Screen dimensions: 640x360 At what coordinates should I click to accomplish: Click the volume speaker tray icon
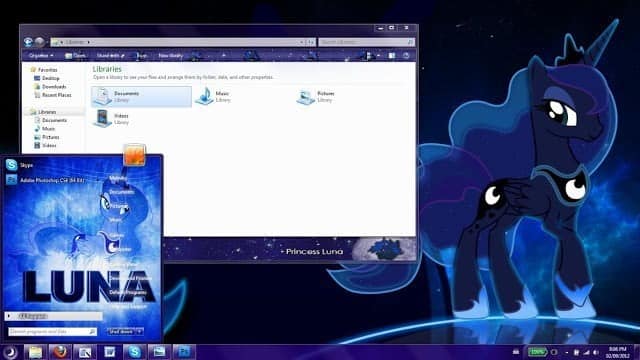[x=596, y=352]
